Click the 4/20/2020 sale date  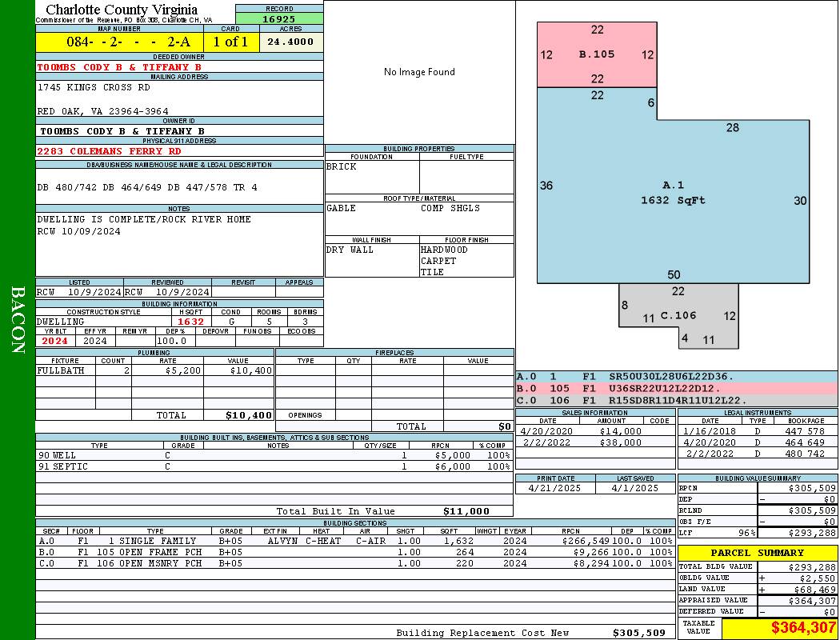(x=546, y=432)
